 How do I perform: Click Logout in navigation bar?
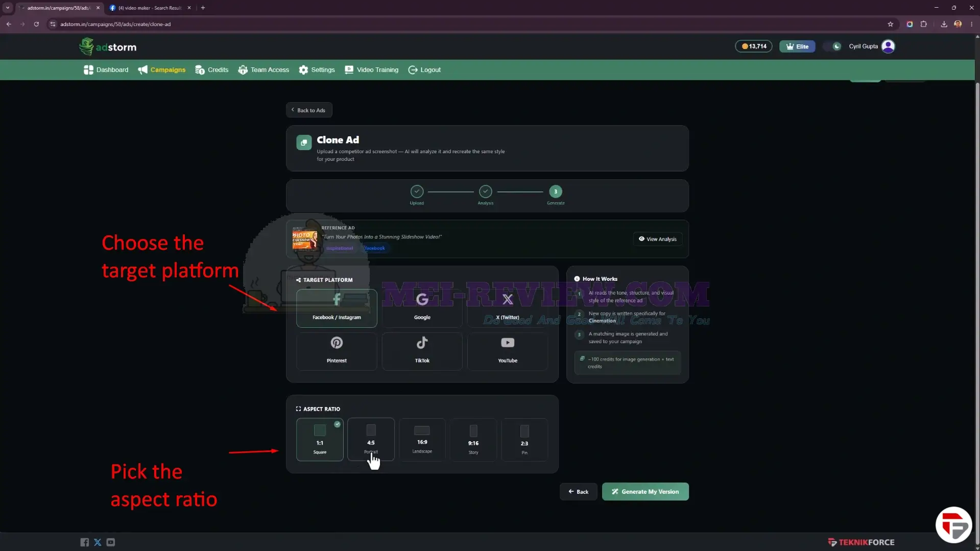pos(424,69)
